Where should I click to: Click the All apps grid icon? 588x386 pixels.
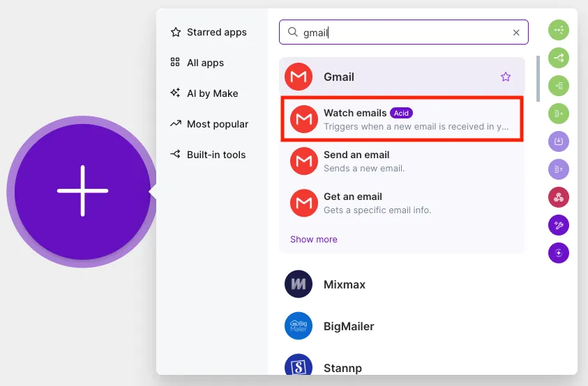click(x=175, y=62)
